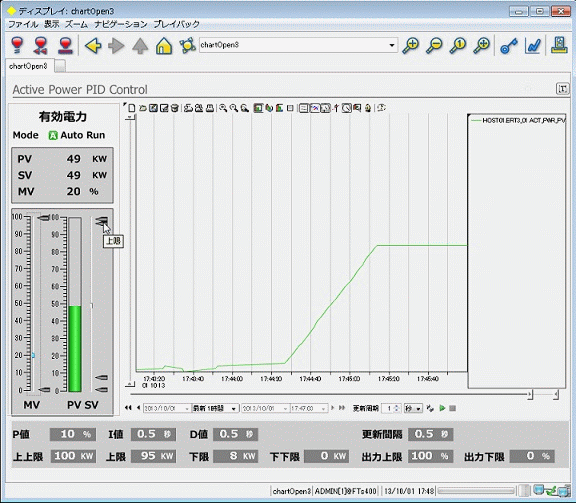Adjust the 更新間隔 stepper value 1

click(x=391, y=408)
